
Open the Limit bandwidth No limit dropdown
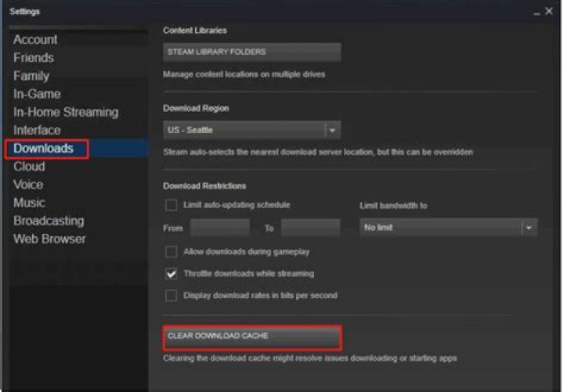coord(448,228)
